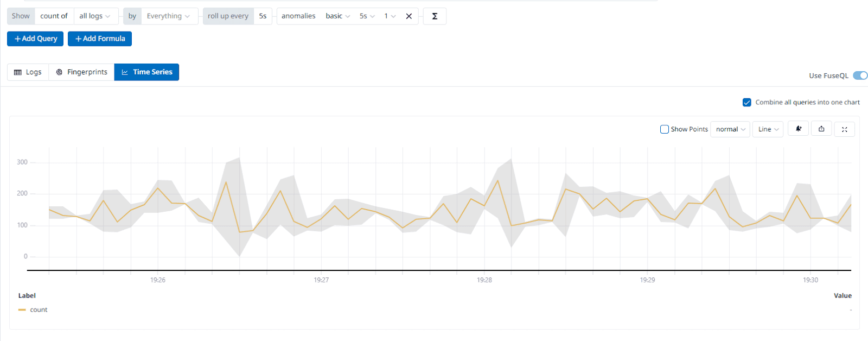Open the Line chart type dropdown
868x341 pixels.
point(768,129)
